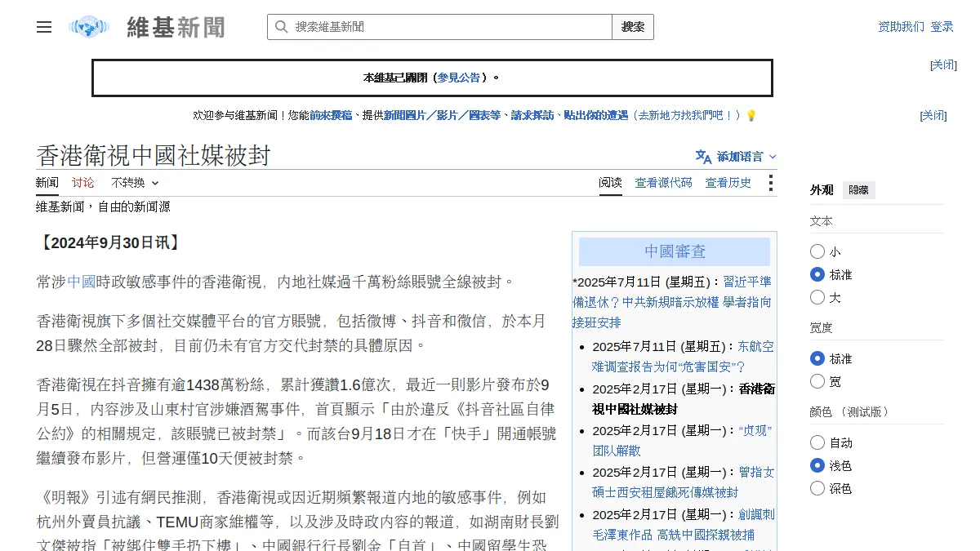Select the 自动 color option

pyautogui.click(x=817, y=442)
